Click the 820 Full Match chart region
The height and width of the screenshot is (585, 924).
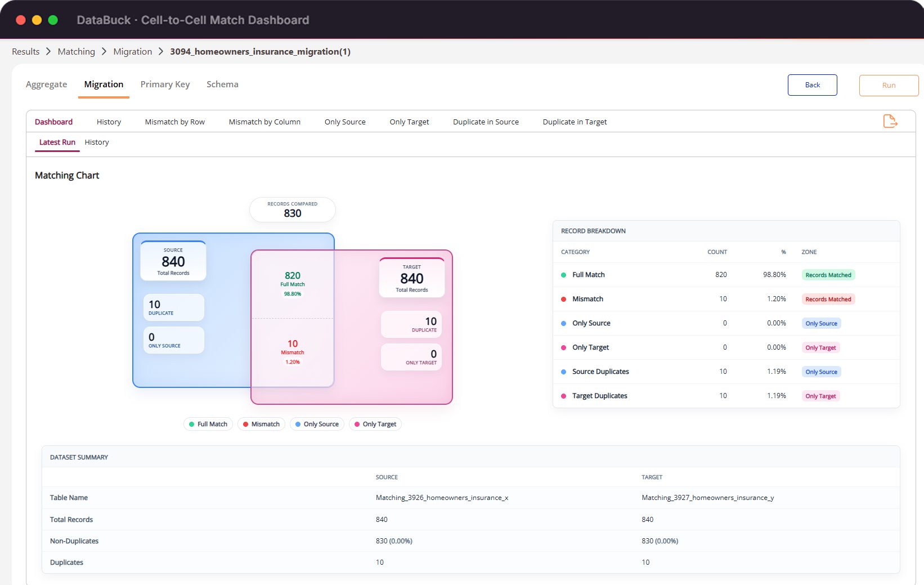coord(293,283)
